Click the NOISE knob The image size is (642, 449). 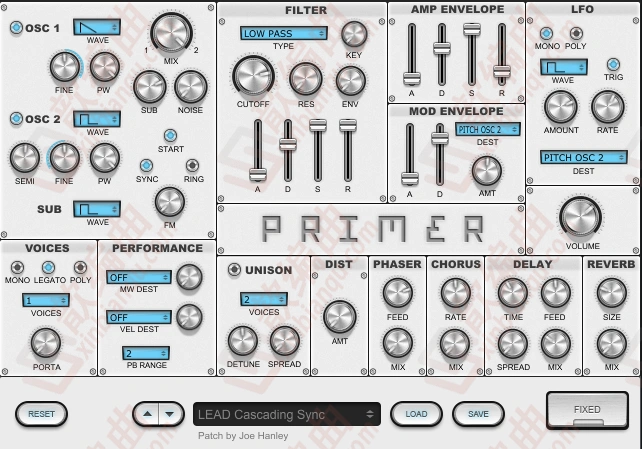pyautogui.click(x=190, y=87)
